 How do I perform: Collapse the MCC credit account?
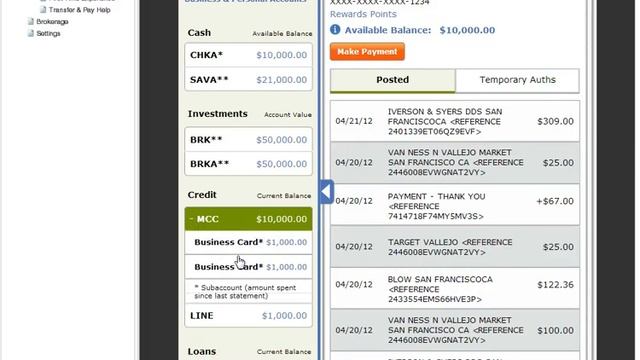click(x=248, y=219)
